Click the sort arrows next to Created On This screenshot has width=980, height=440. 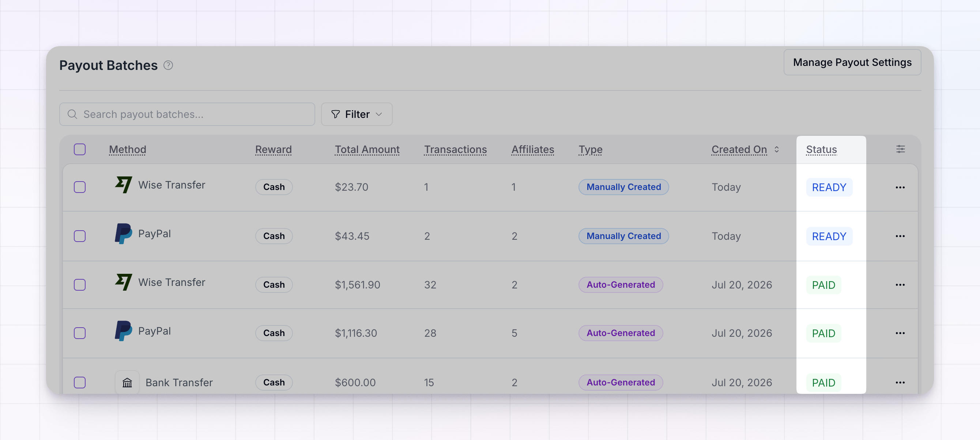(776, 149)
